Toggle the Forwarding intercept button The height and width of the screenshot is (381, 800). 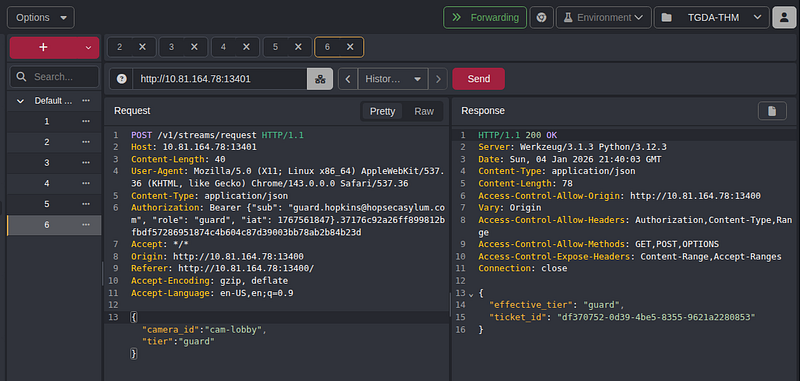click(x=485, y=17)
